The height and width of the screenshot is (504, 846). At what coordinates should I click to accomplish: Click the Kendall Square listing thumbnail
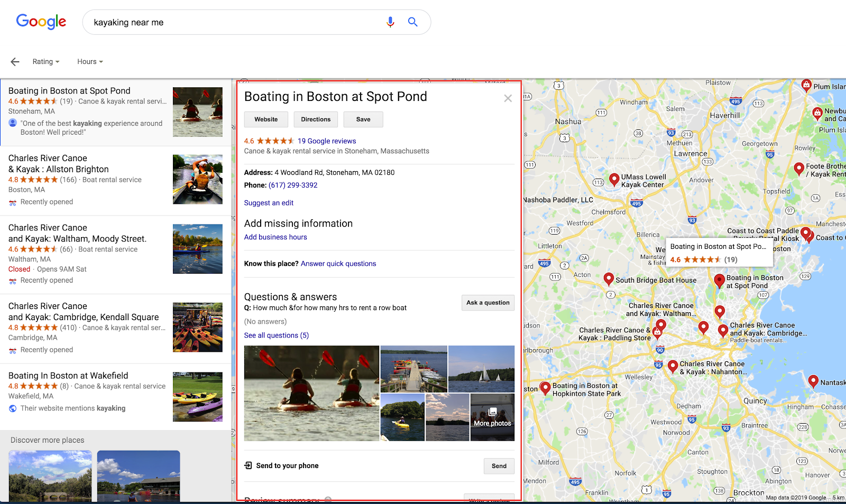(198, 328)
